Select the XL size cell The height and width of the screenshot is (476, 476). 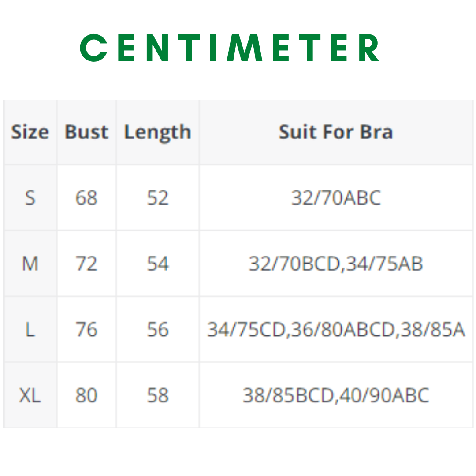30,395
